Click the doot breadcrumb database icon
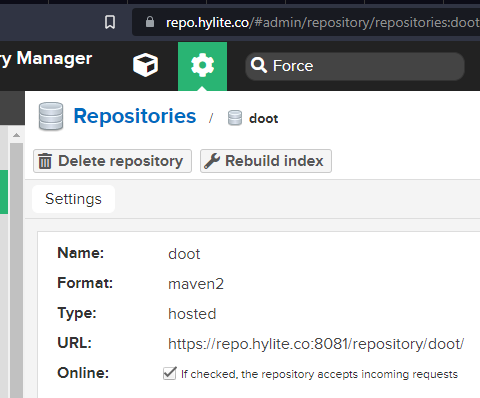Screen dimensions: 480x398 pyautogui.click(x=235, y=118)
